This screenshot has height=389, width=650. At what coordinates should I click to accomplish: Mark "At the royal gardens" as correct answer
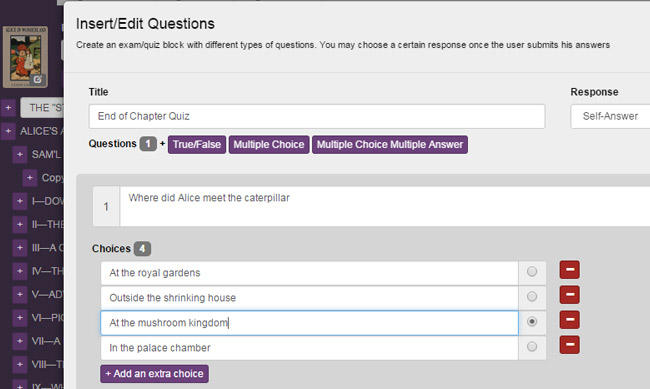[x=532, y=272]
